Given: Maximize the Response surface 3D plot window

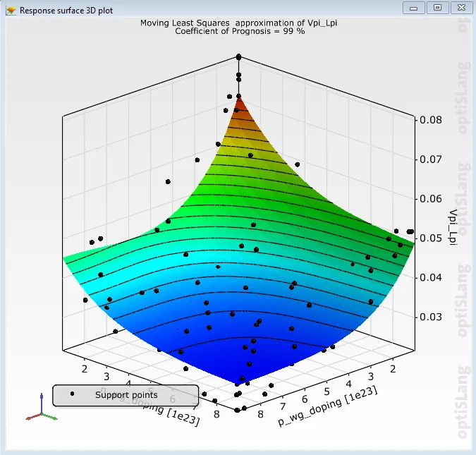Looking at the screenshot, I should tap(437, 8).
